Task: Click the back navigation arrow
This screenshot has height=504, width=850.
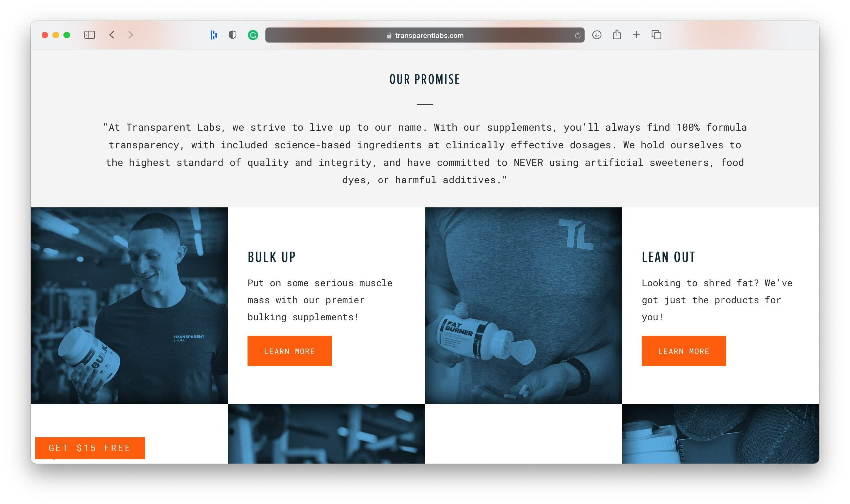Action: (x=112, y=34)
